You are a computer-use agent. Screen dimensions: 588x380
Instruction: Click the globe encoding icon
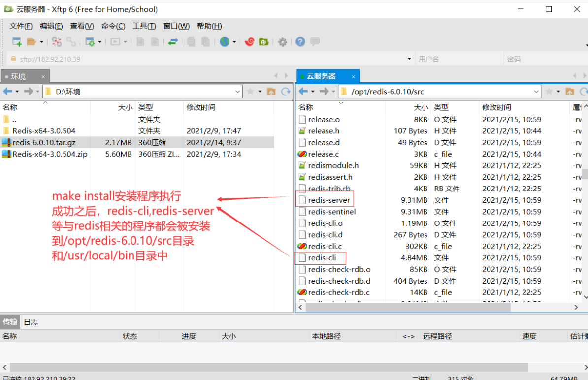coord(224,42)
